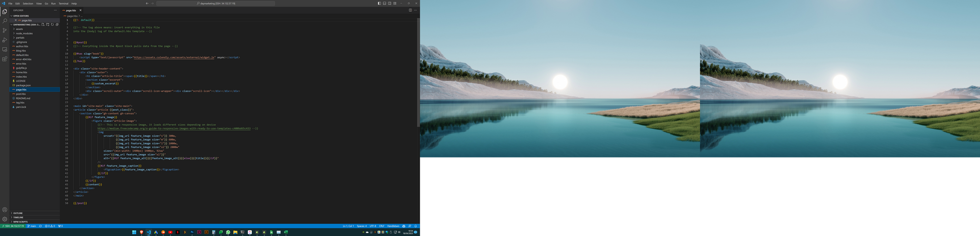Expand the OUTLINE section
The height and width of the screenshot is (236, 980).
(x=18, y=213)
